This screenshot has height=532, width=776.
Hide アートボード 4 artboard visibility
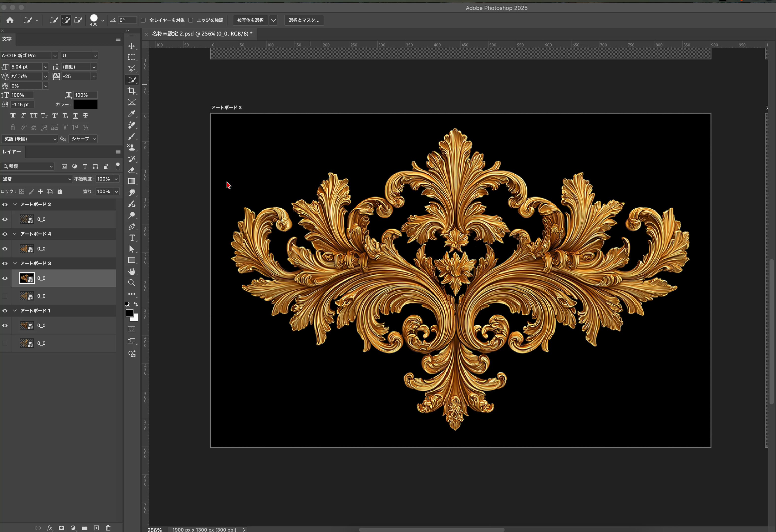5,234
